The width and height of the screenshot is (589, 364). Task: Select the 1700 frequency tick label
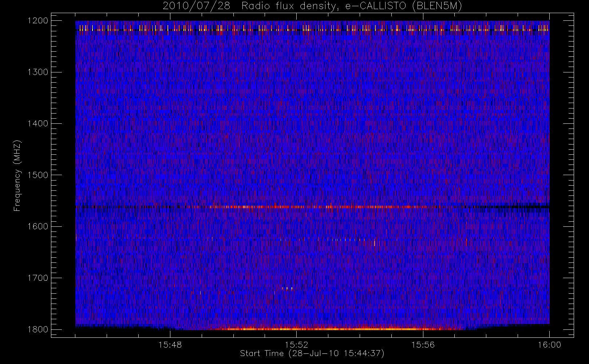pos(38,278)
